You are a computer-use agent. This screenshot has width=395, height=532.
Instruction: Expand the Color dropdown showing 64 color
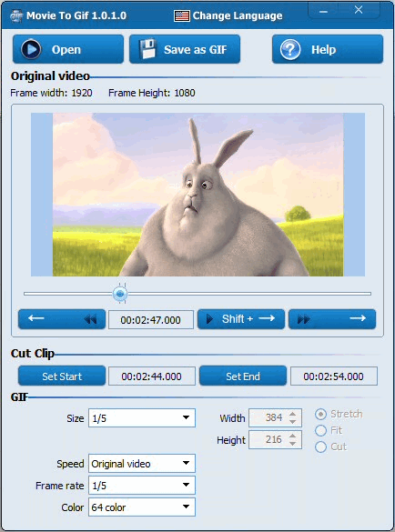coord(142,507)
